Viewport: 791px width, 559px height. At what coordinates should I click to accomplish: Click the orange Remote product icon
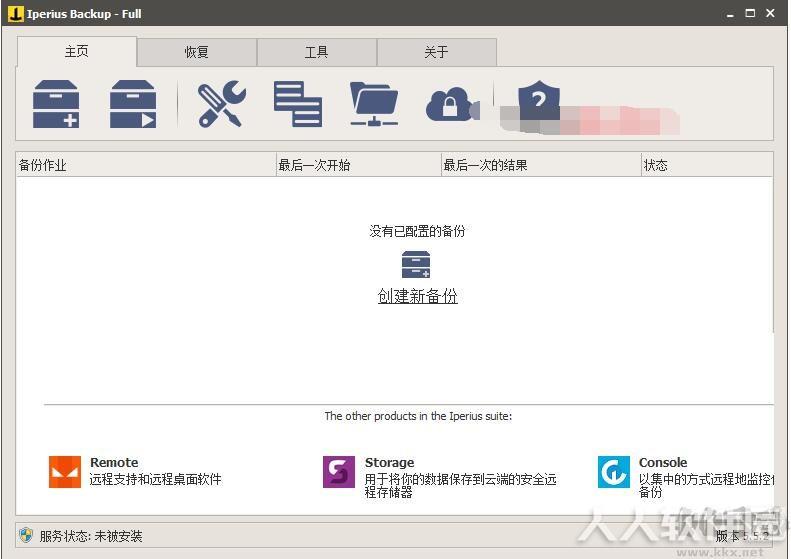[65, 472]
